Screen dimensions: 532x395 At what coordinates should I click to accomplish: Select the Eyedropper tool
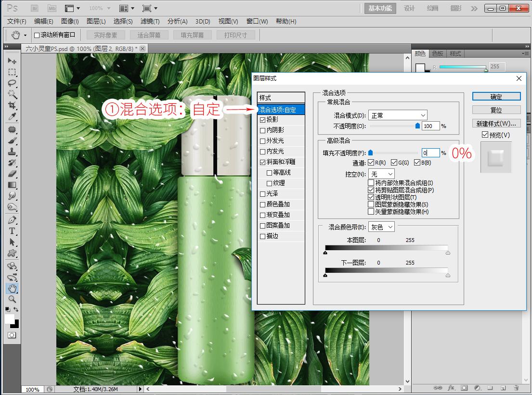pos(13,116)
